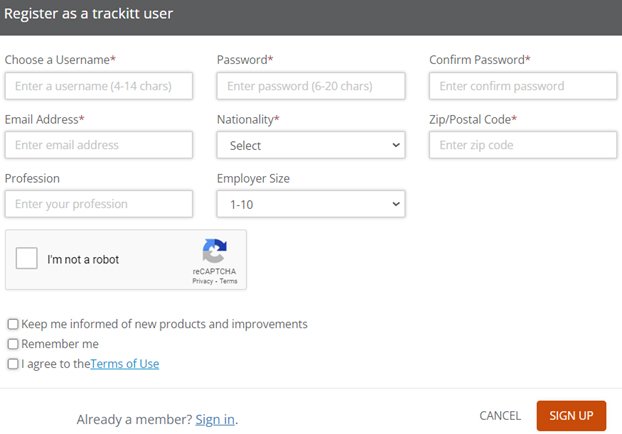
Task: Click the reCAPTCHA Terms link
Action: pos(228,282)
